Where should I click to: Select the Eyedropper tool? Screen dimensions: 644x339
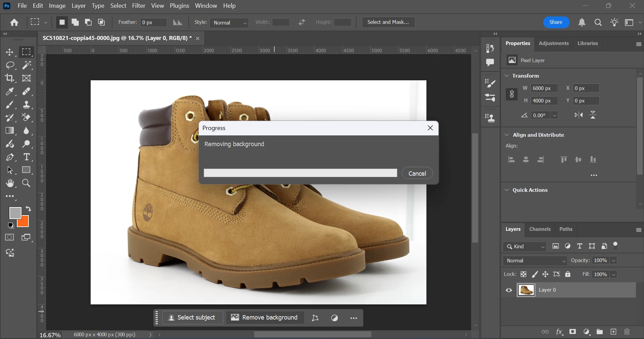(x=9, y=91)
